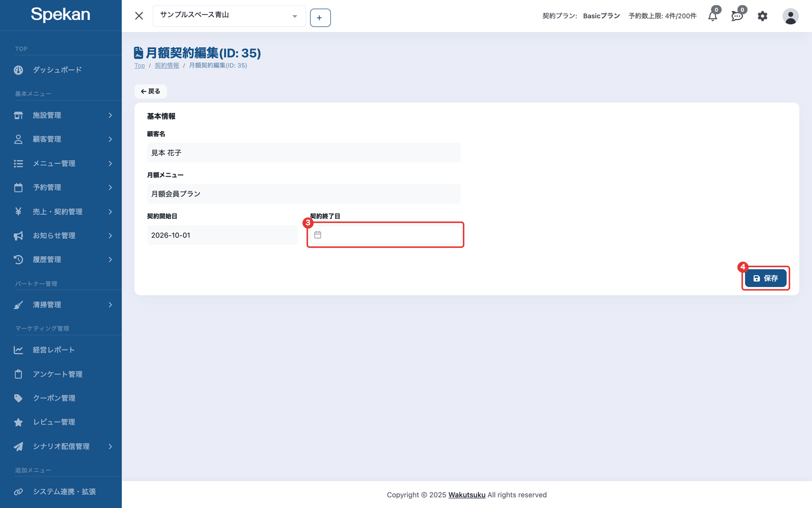The width and height of the screenshot is (812, 508).
Task: Open the notifications bell icon
Action: point(713,16)
